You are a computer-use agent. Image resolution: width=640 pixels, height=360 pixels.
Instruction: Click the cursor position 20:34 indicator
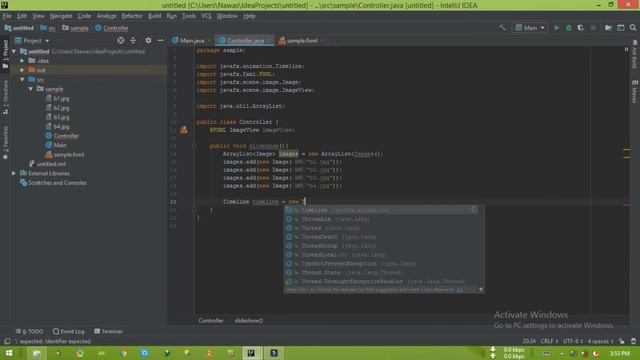529,341
